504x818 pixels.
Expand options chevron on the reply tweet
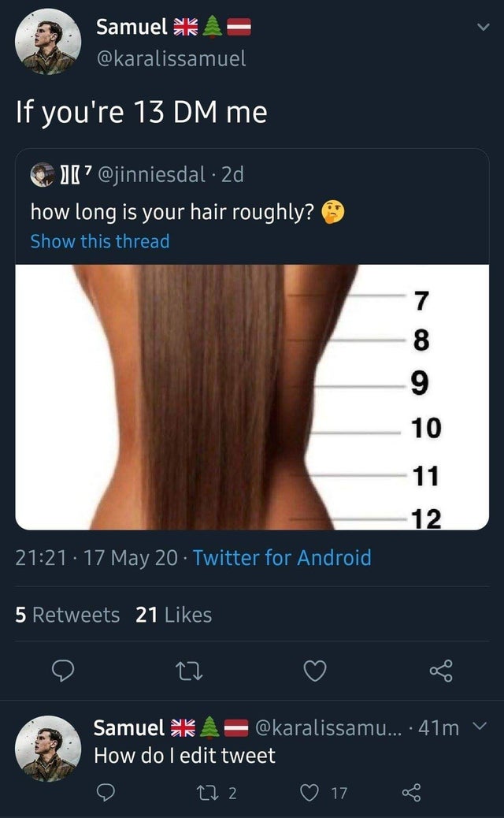tap(480, 726)
